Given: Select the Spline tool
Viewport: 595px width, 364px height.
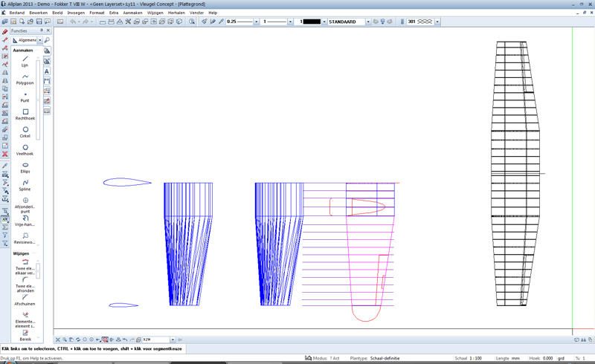Looking at the screenshot, I should click(25, 185).
